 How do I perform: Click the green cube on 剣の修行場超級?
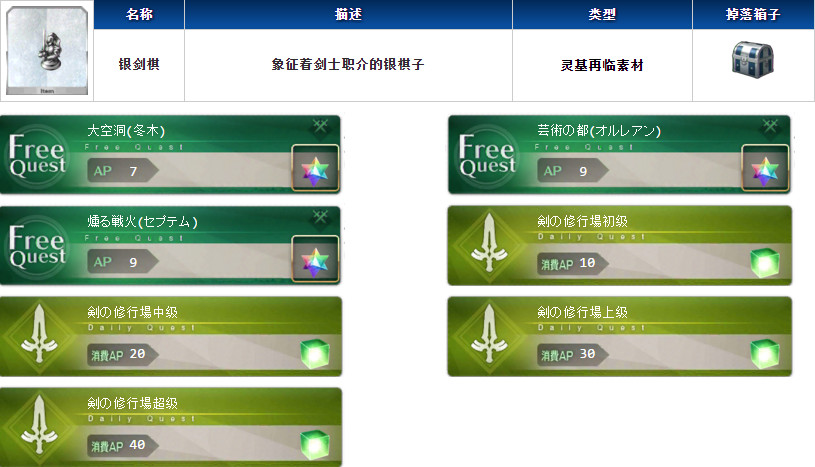click(315, 445)
